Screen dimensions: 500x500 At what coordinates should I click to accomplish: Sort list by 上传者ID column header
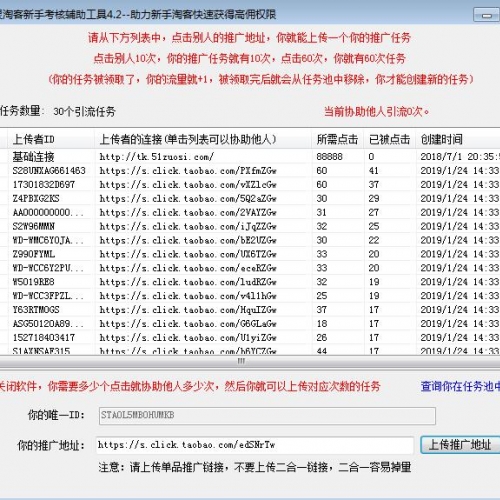[x=51, y=139]
